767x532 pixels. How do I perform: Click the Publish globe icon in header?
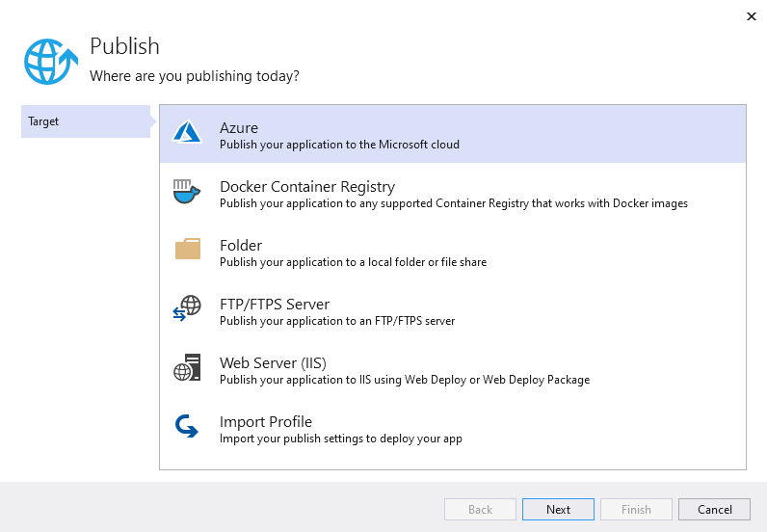pos(49,60)
